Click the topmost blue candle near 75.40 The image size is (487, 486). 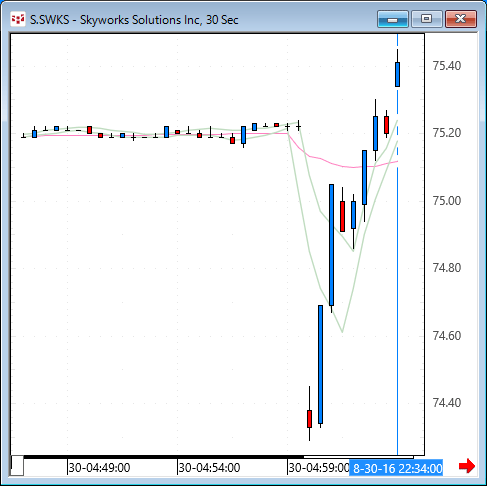[x=397, y=74]
